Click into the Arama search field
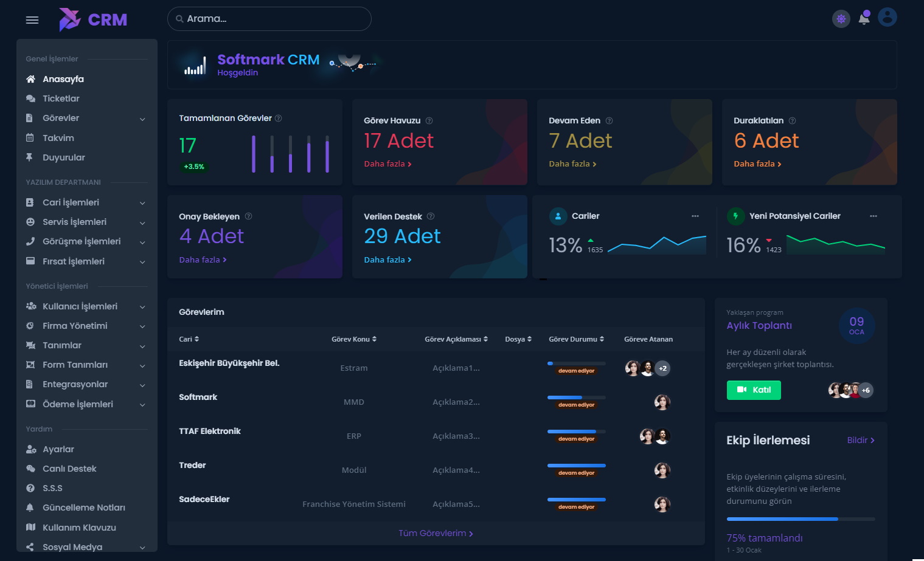Image resolution: width=924 pixels, height=561 pixels. tap(269, 19)
